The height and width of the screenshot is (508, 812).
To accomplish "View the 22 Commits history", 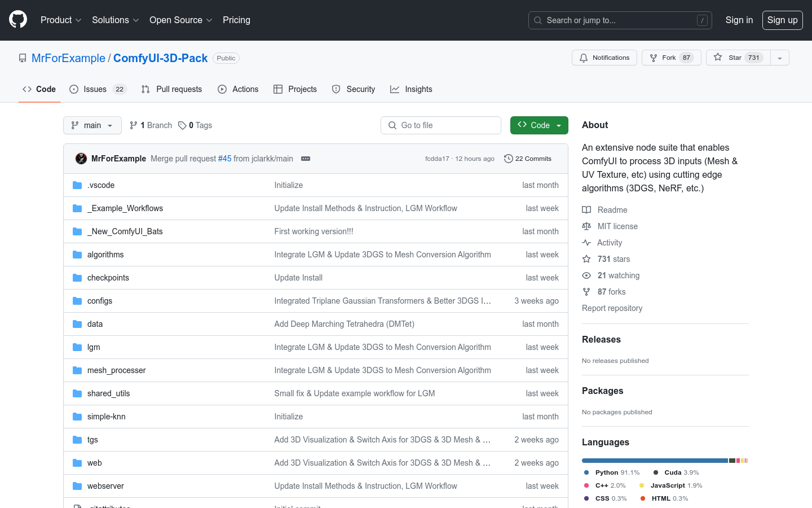I will coord(528,159).
